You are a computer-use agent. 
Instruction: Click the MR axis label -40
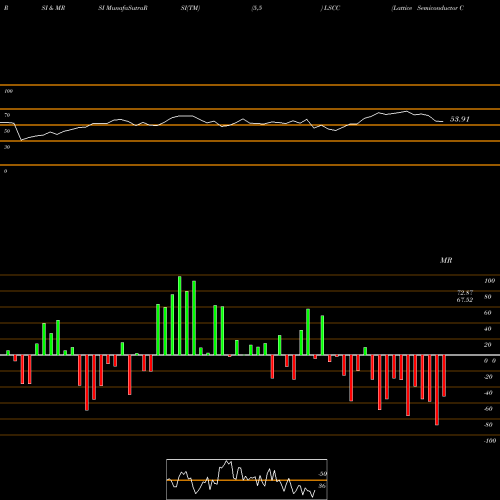click(x=488, y=393)
